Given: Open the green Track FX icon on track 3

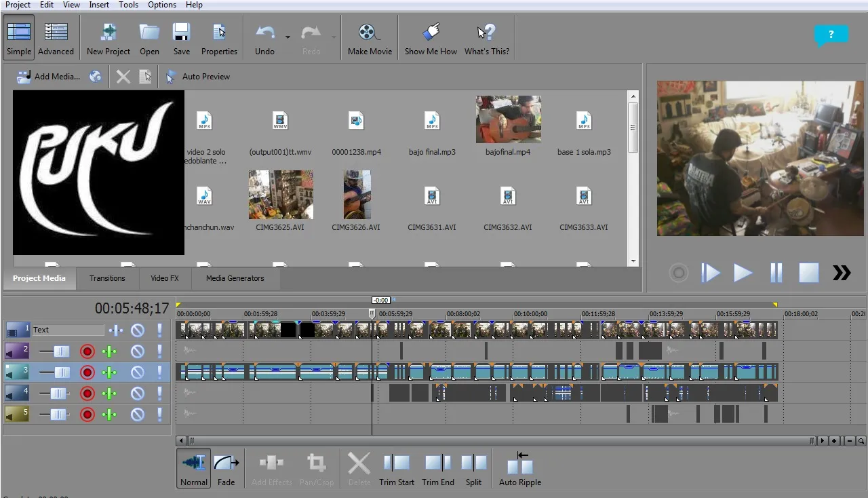Looking at the screenshot, I should pyautogui.click(x=109, y=372).
